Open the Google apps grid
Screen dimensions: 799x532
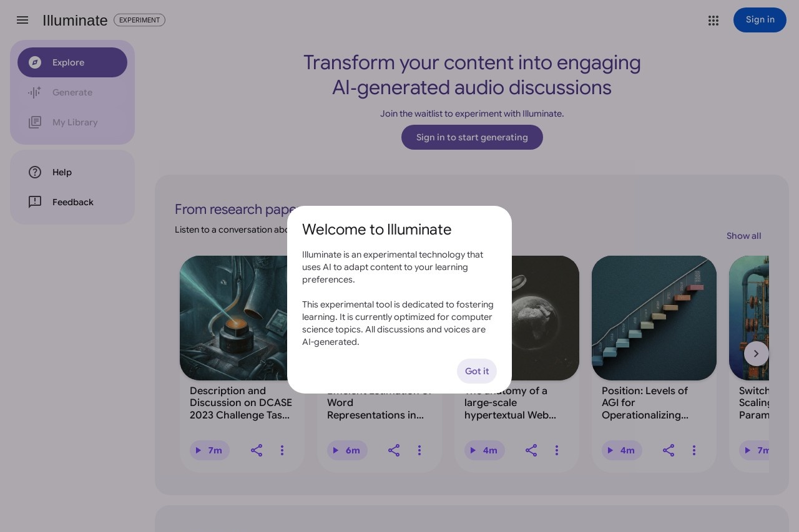pos(713,20)
